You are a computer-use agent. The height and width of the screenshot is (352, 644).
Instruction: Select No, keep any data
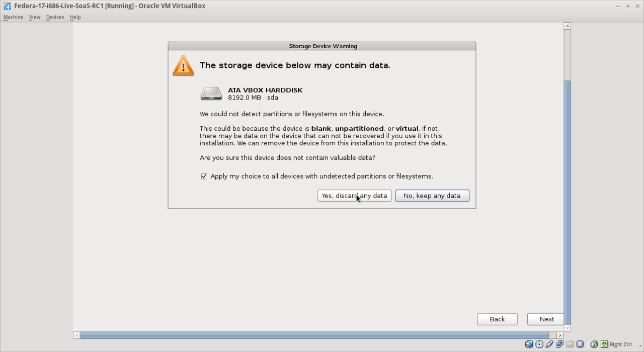point(432,196)
